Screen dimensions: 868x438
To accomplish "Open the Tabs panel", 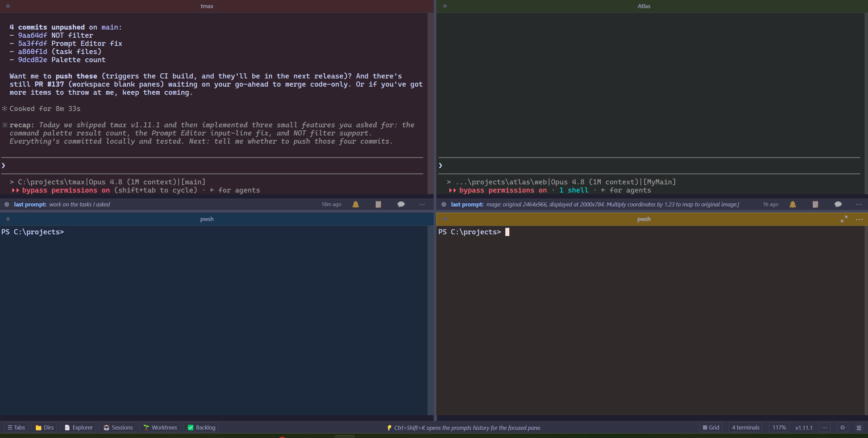I will [16, 427].
